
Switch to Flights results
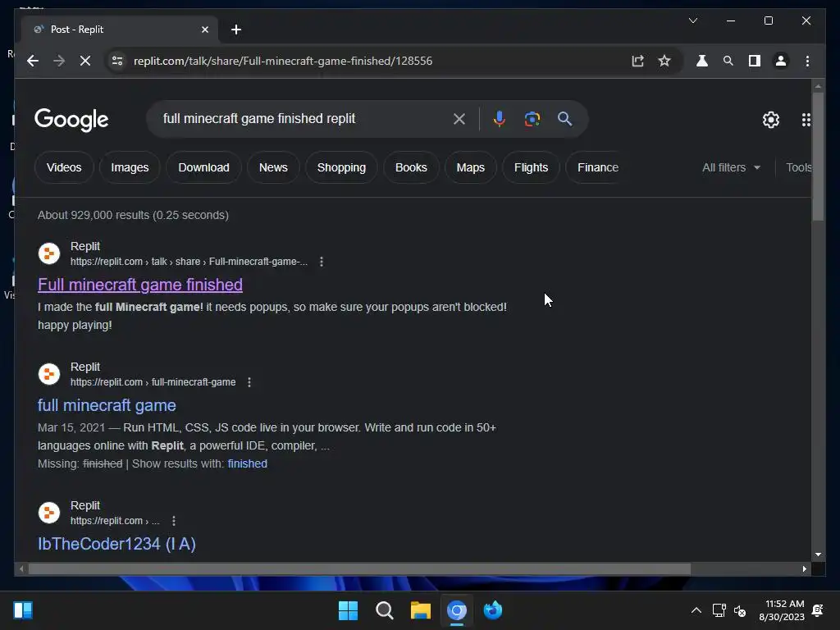[x=531, y=167]
